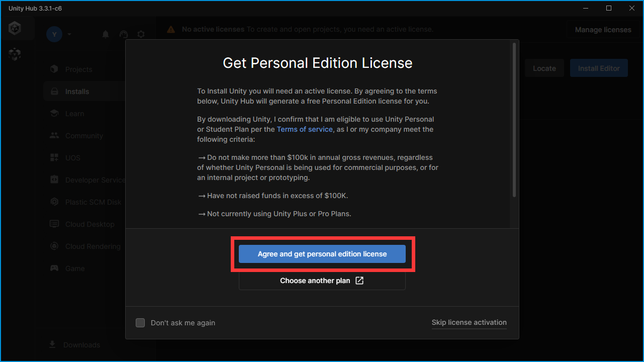Expand the account dropdown arrow beside avatar
644x362 pixels.
click(x=69, y=34)
